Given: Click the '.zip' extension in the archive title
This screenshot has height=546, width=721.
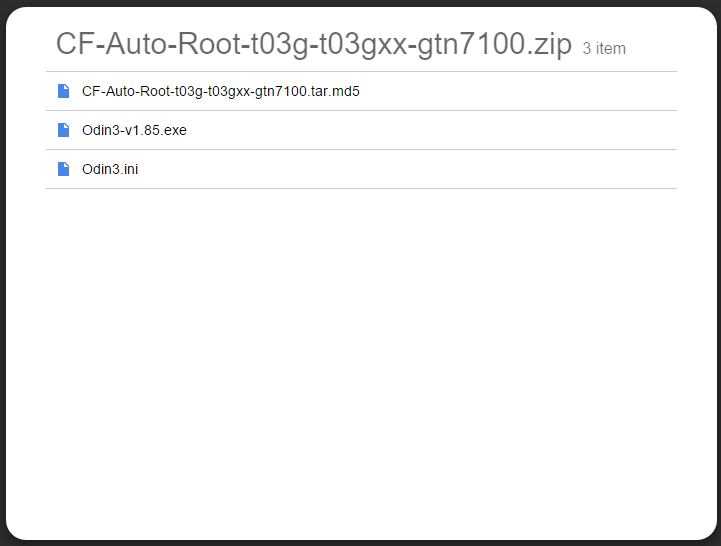Looking at the screenshot, I should (549, 45).
